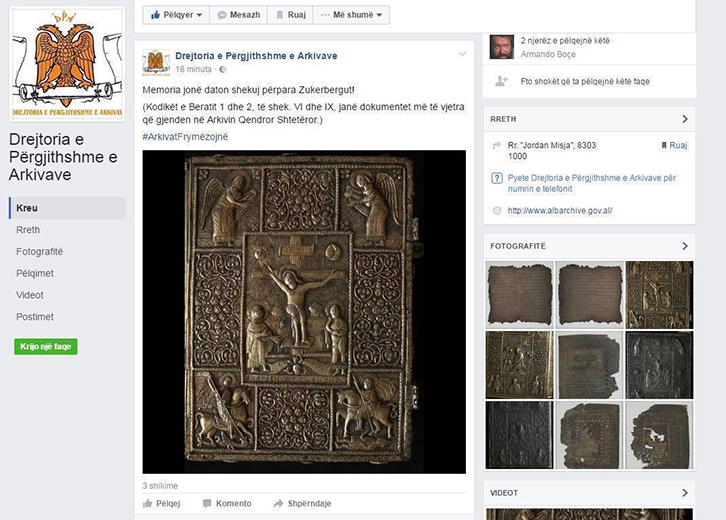The width and height of the screenshot is (726, 520).
Task: Open the Armando Boçe name link
Action: tap(548, 54)
